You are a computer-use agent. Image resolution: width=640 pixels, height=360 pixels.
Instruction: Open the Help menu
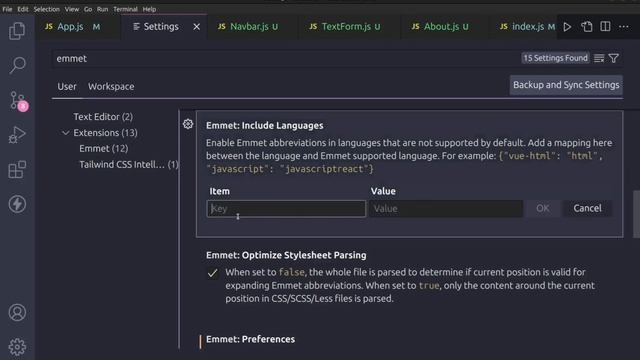point(149,9)
